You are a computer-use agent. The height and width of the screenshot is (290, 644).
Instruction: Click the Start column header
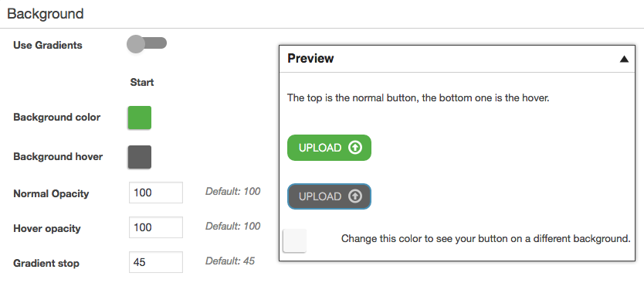click(142, 82)
